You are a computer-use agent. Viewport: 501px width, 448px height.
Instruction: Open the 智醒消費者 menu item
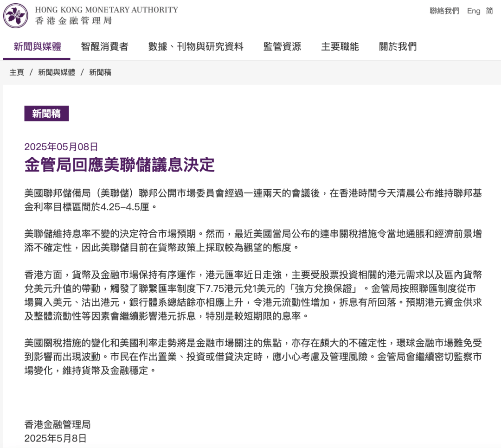104,47
